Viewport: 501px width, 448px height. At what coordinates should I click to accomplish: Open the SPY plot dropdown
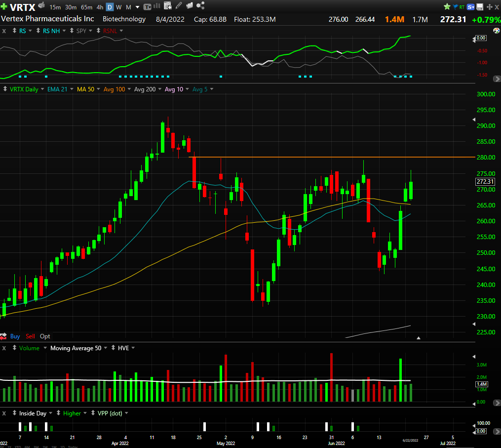click(x=90, y=31)
